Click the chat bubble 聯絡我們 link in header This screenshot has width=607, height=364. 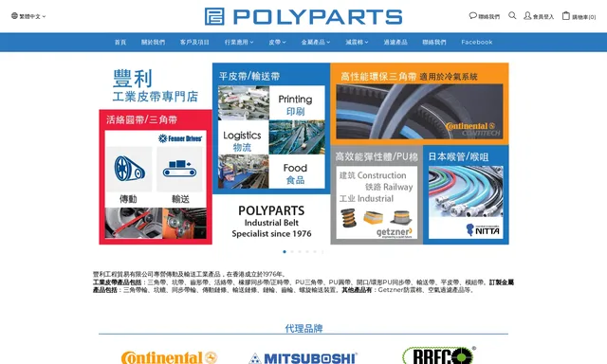pyautogui.click(x=485, y=16)
